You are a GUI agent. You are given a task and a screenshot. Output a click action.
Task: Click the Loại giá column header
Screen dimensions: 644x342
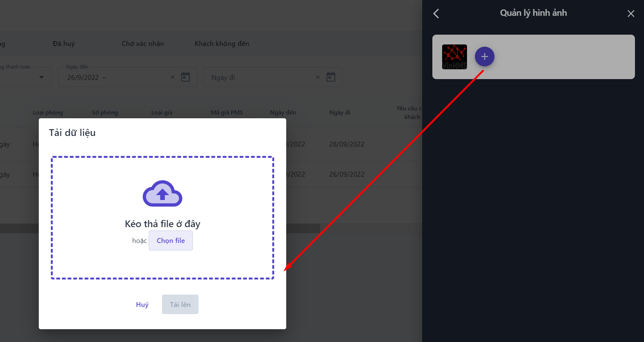(162, 113)
